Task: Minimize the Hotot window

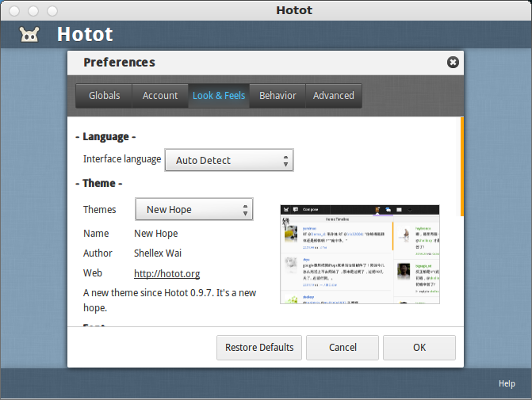Action: pyautogui.click(x=33, y=11)
